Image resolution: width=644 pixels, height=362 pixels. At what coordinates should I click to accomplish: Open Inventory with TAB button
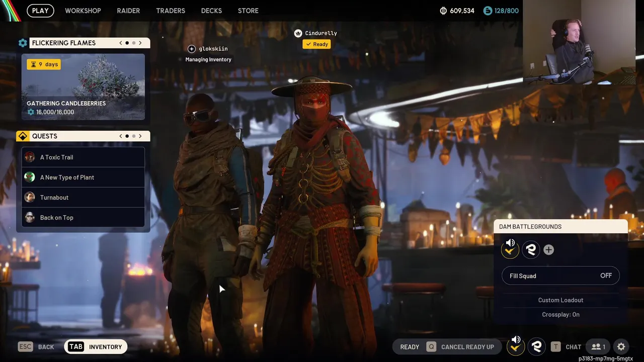[x=96, y=346]
